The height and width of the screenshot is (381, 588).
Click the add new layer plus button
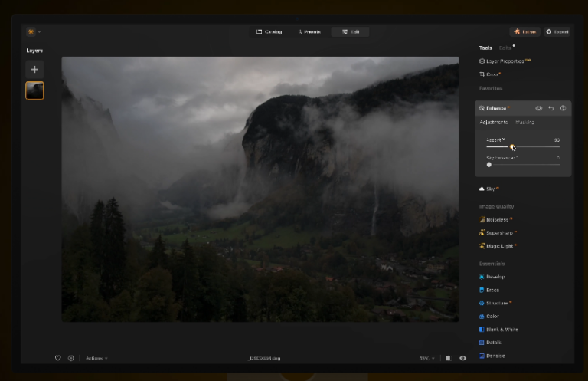pos(34,70)
